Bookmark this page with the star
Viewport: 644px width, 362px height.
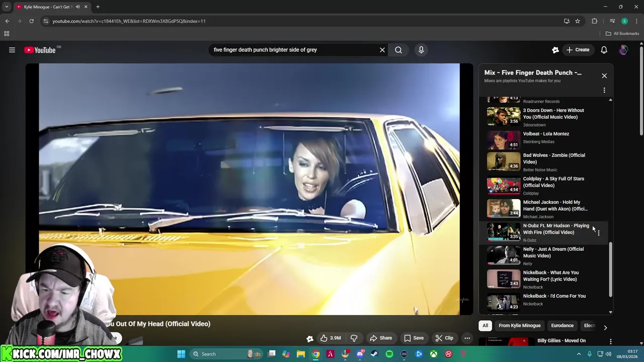(x=578, y=21)
